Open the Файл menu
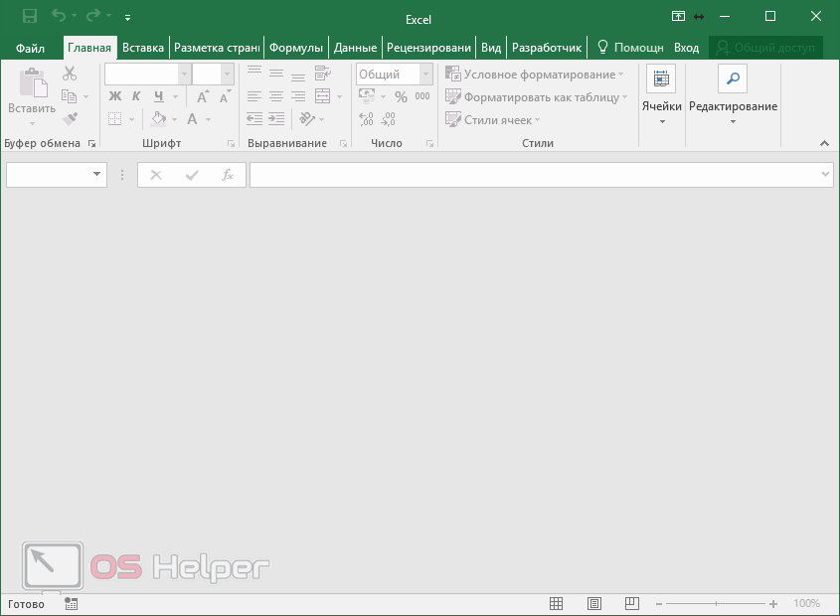Viewport: 840px width, 616px height. point(31,48)
